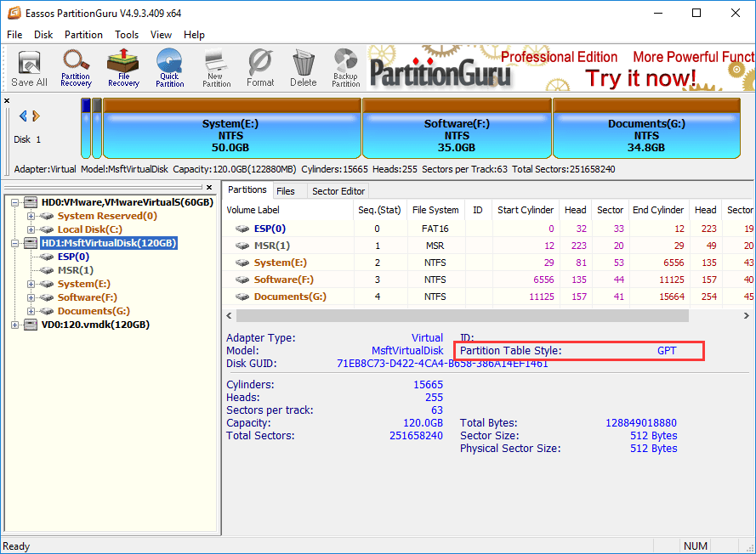Select System Reserved(0) label in disk tree
The width and height of the screenshot is (756, 554).
pos(107,217)
